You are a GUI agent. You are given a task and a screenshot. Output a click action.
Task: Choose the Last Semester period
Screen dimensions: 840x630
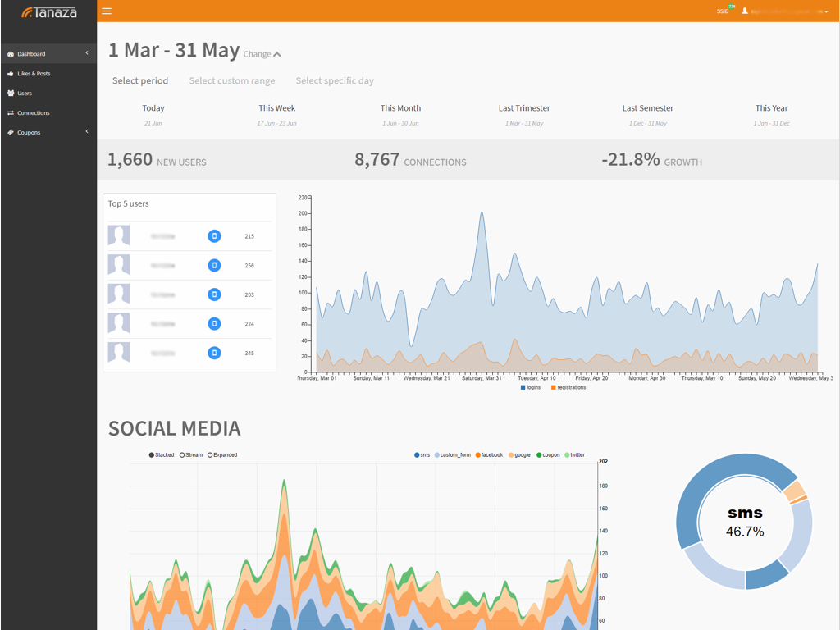pyautogui.click(x=647, y=108)
